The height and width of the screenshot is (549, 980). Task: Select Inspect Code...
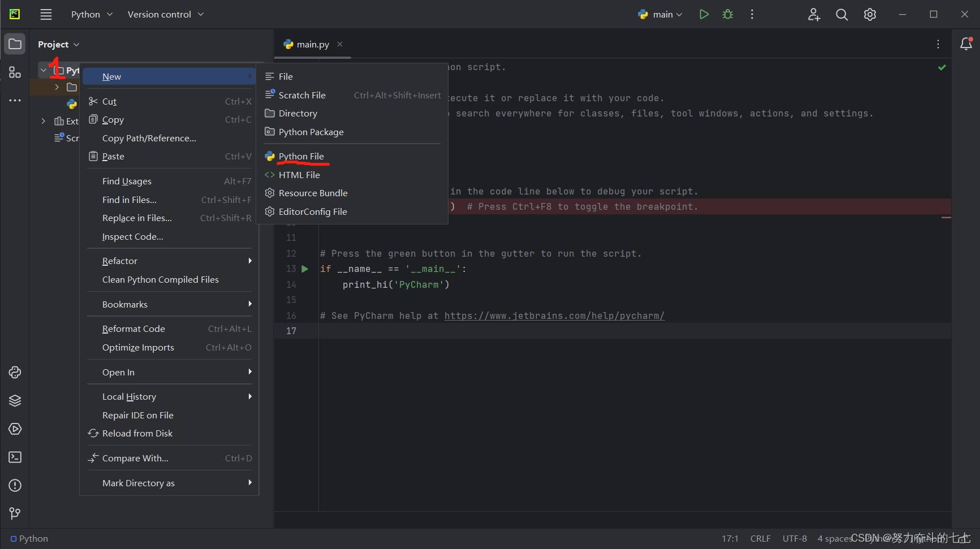click(170, 236)
